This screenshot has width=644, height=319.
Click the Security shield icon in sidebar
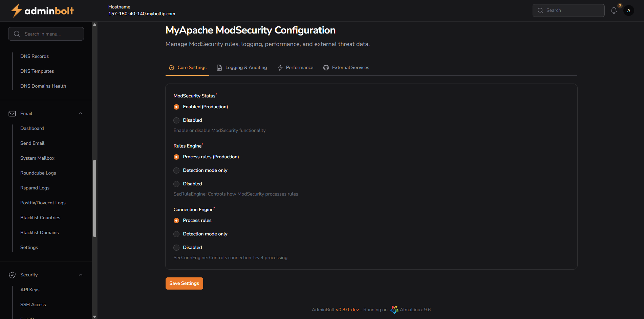pyautogui.click(x=12, y=275)
